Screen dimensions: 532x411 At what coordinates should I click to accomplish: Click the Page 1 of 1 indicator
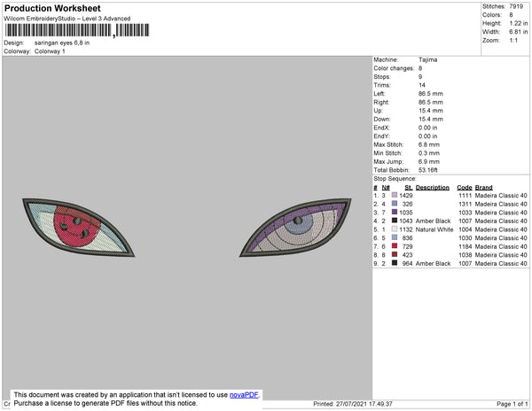[x=512, y=404]
